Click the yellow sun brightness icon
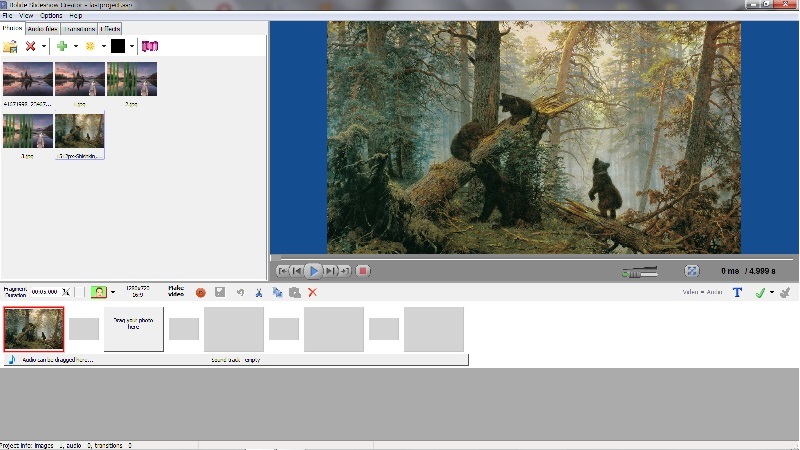Image resolution: width=800 pixels, height=450 pixels. pyautogui.click(x=90, y=46)
